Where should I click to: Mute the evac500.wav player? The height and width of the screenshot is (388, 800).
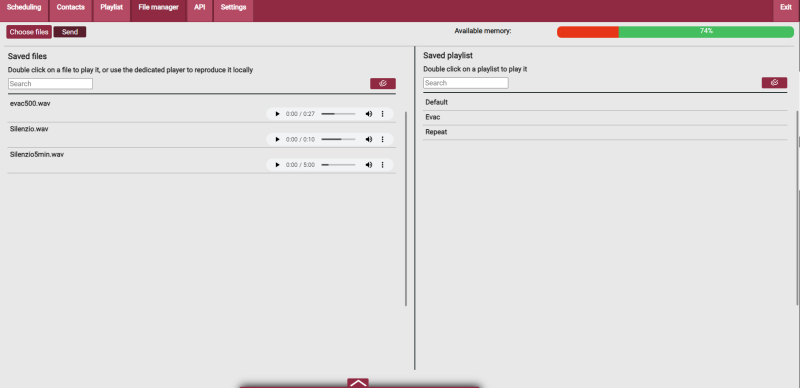pyautogui.click(x=368, y=114)
